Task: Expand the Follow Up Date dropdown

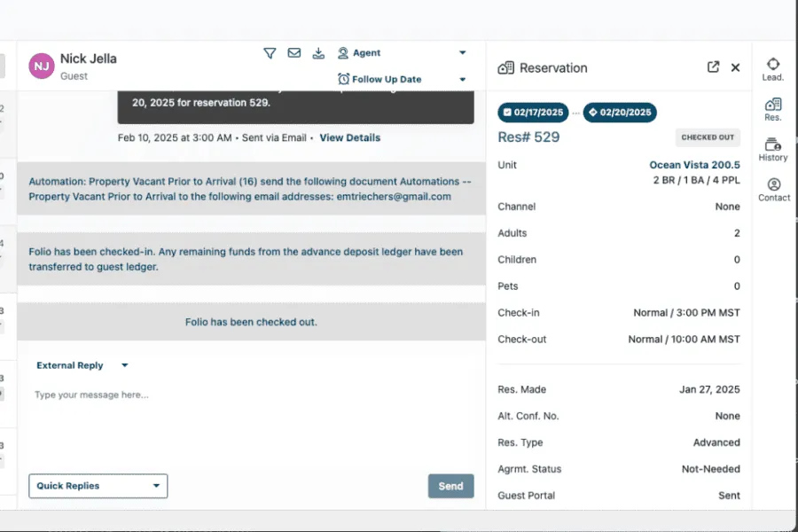Action: (402, 79)
